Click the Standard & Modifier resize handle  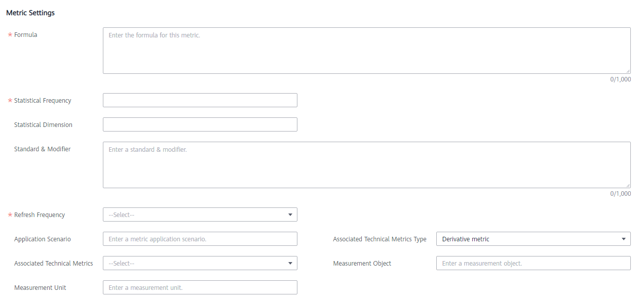point(628,185)
